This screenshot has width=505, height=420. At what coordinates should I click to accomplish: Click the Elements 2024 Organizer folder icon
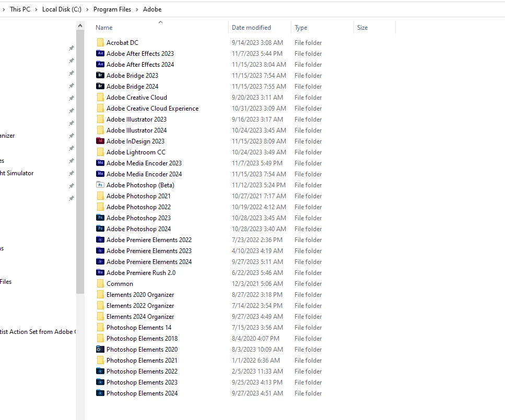click(x=100, y=316)
